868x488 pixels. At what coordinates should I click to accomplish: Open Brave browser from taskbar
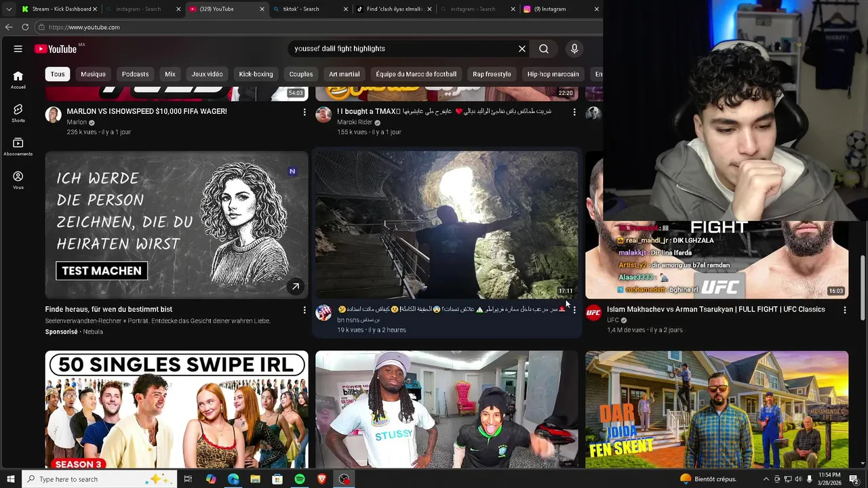pyautogui.click(x=322, y=479)
